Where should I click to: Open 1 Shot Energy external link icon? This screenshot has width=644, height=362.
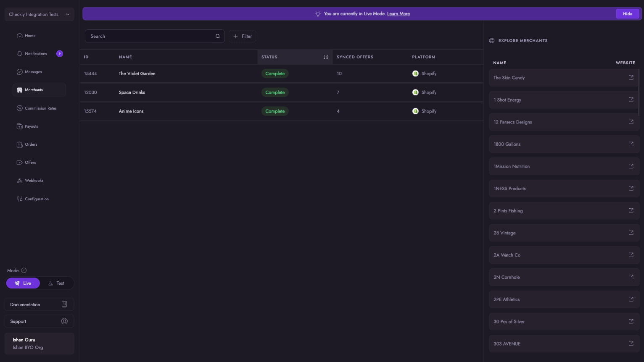pos(631,100)
